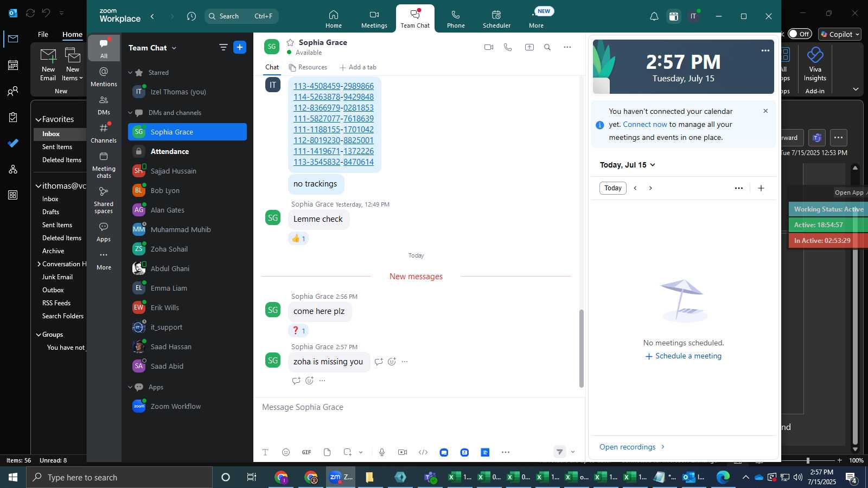Open recordings link in calendar panel
This screenshot has width=868, height=488.
pos(632,447)
